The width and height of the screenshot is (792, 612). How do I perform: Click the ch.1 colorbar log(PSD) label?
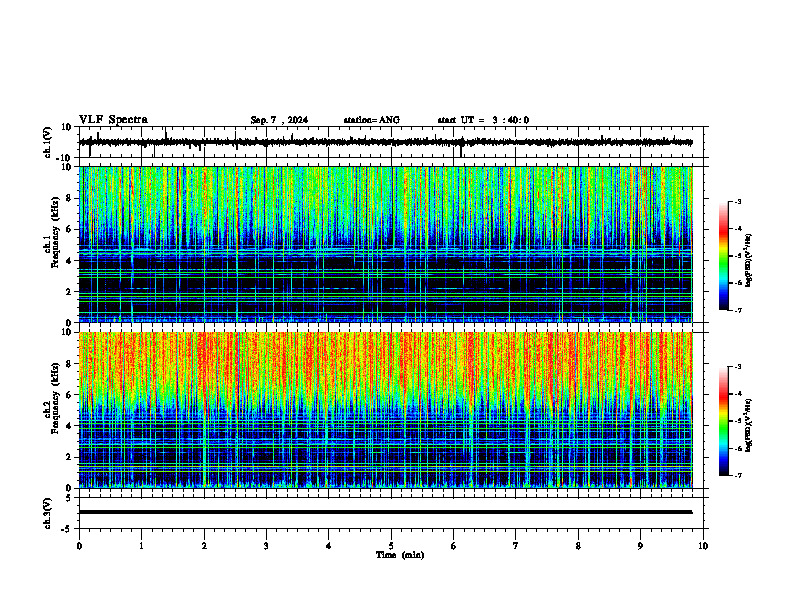749,260
